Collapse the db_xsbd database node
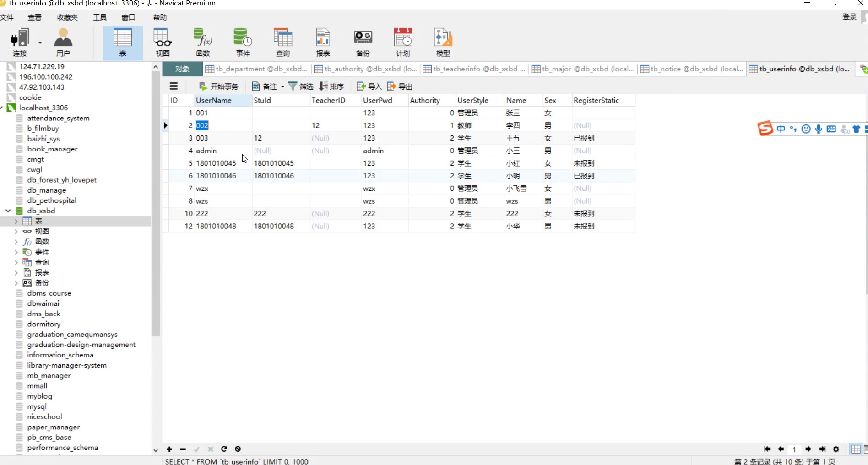Viewport: 868px width, 465px height. 8,211
